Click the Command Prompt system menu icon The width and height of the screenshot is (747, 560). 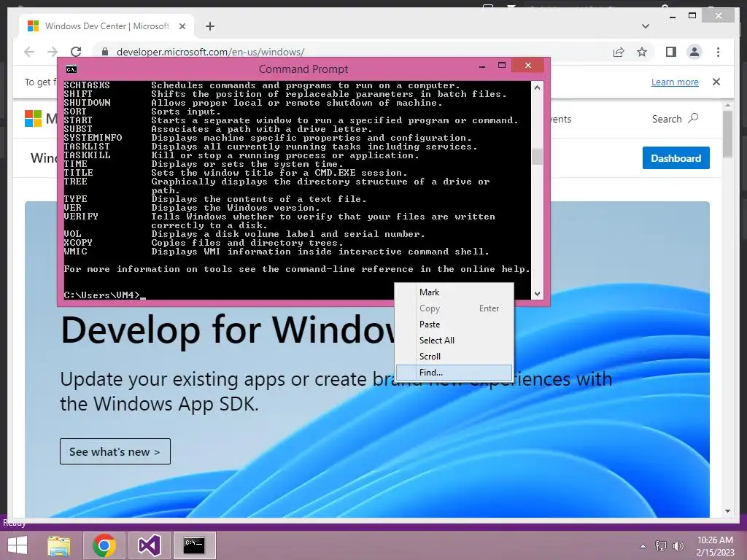tap(71, 69)
